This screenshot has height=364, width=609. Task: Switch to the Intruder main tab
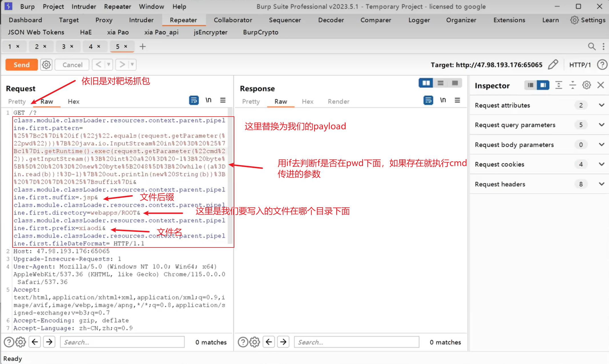[x=141, y=20]
